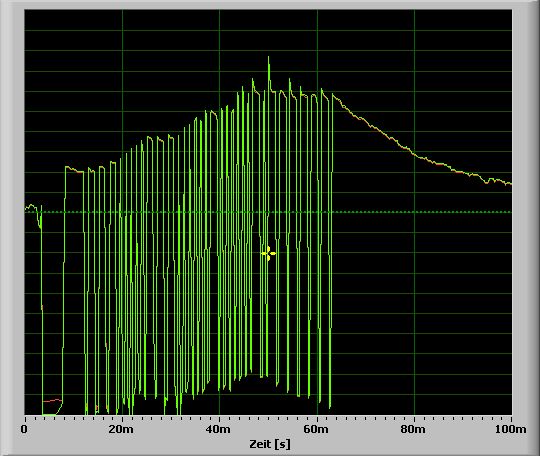Click the flat plateau after the first rise
Screen dimensions: 540x456
(x=74, y=170)
